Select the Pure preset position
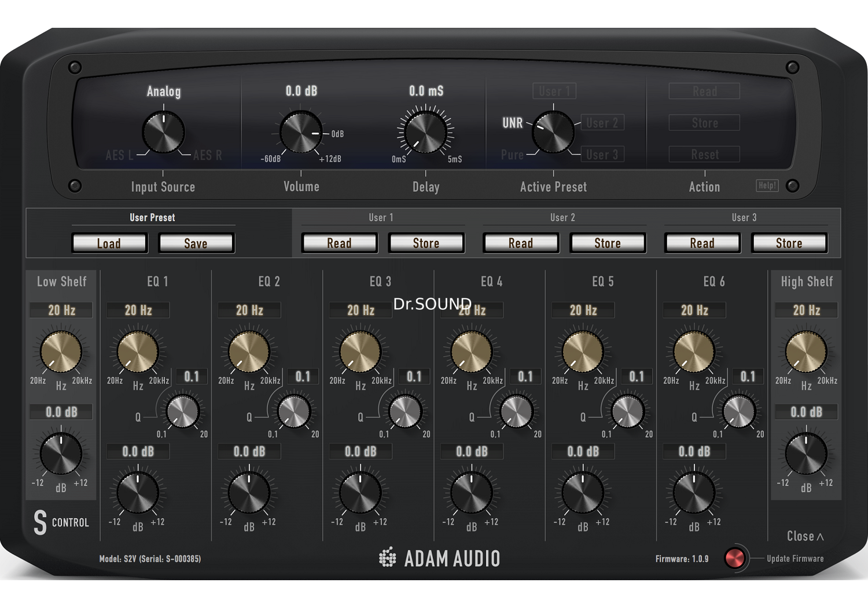 tap(512, 155)
